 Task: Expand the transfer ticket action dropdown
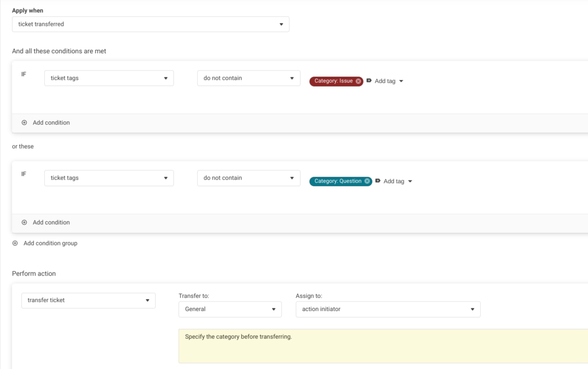click(x=88, y=300)
